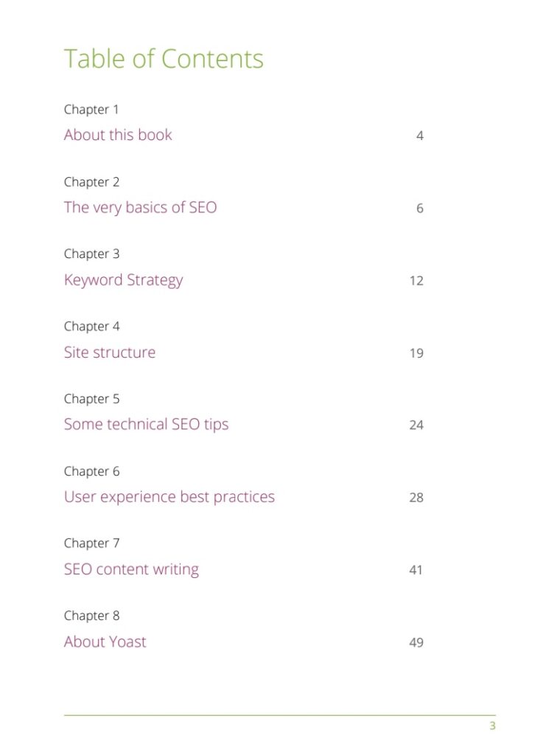Click the "Table of Contents" heading
This screenshot has width=560, height=755.
164,59
